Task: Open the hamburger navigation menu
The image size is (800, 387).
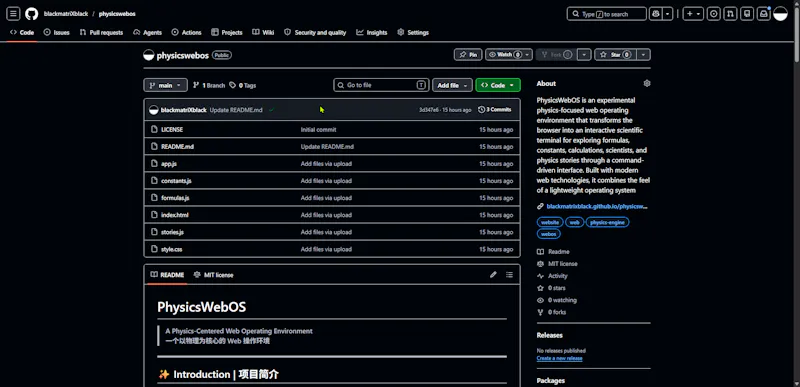Action: (x=14, y=14)
